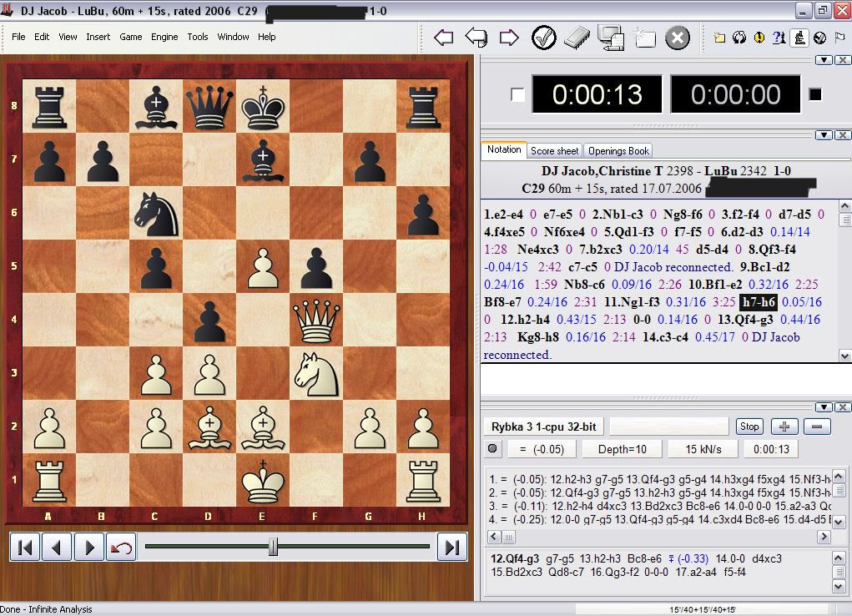Decrease engine lines with minus button

(817, 427)
